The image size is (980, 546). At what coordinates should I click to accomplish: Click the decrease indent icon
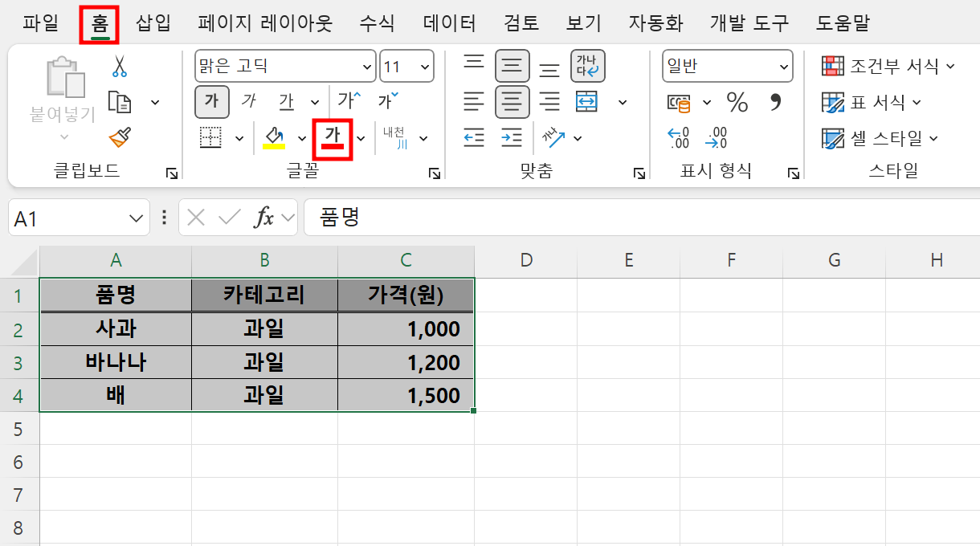click(474, 138)
